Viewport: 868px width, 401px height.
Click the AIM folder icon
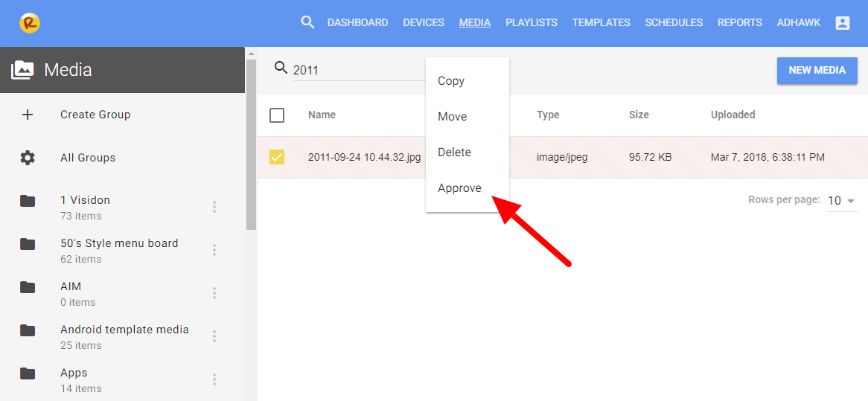(x=27, y=287)
